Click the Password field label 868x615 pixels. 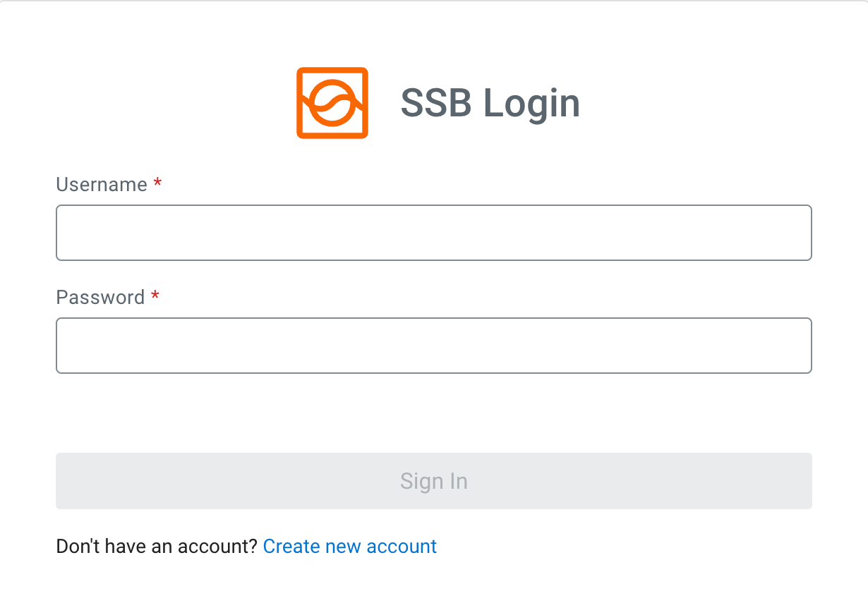pos(101,297)
